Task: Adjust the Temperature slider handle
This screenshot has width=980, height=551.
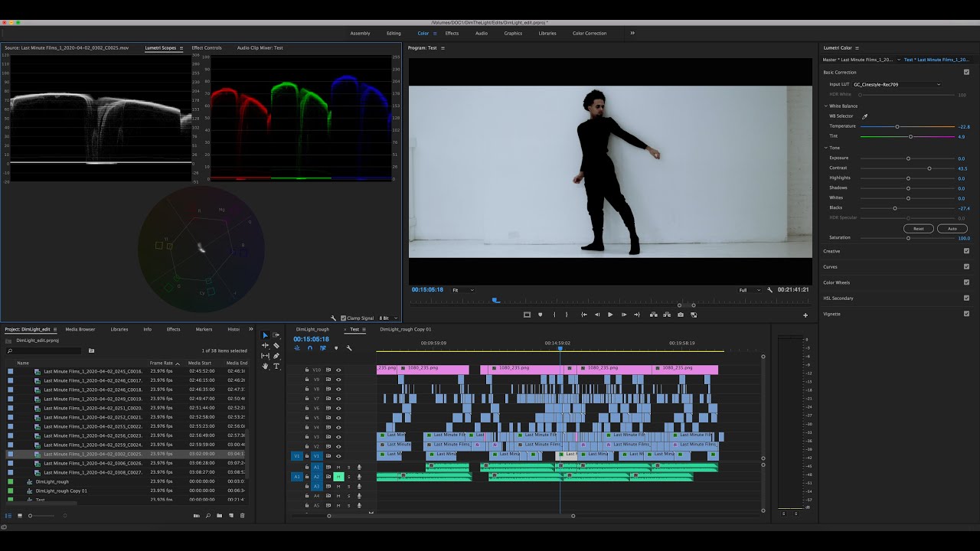Action: [897, 126]
